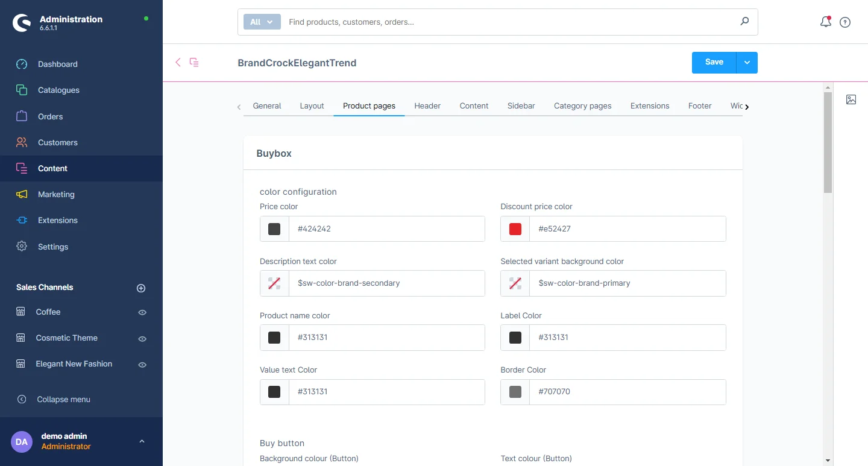
Task: Open the Category pages tab
Action: click(x=582, y=105)
